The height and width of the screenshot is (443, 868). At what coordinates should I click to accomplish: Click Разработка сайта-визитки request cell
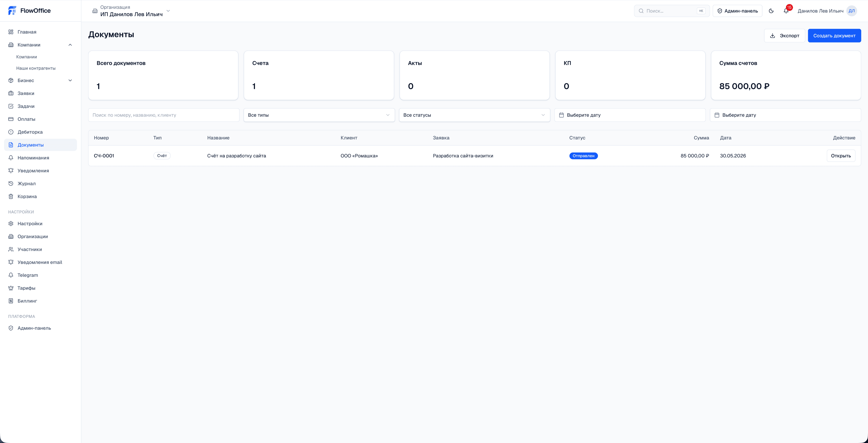pos(463,156)
